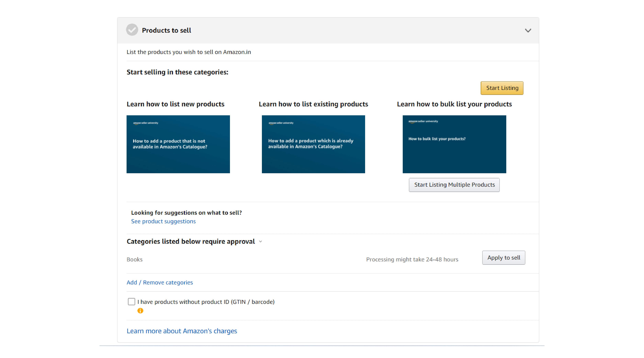Click the Books category row label
644x358 pixels.
(x=134, y=259)
